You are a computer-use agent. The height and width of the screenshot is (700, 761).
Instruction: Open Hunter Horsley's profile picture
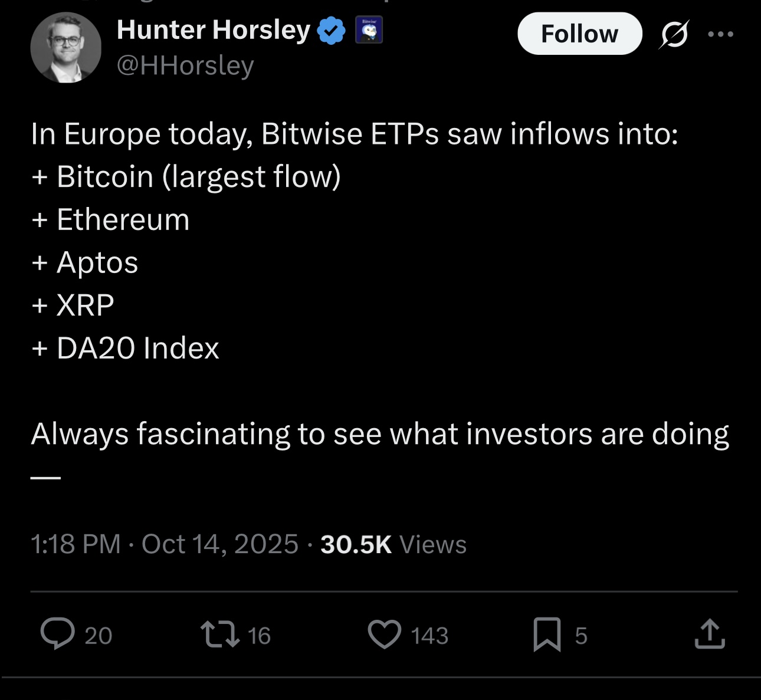(65, 48)
